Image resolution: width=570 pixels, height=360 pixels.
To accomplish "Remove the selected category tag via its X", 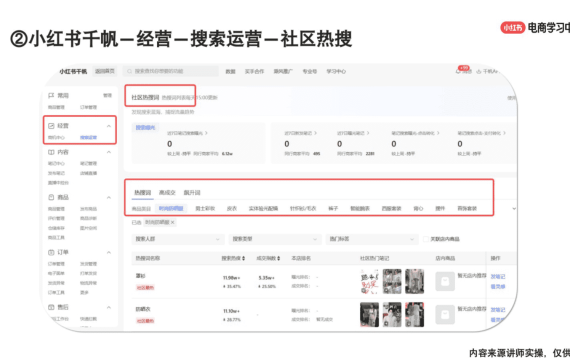I will [x=173, y=222].
